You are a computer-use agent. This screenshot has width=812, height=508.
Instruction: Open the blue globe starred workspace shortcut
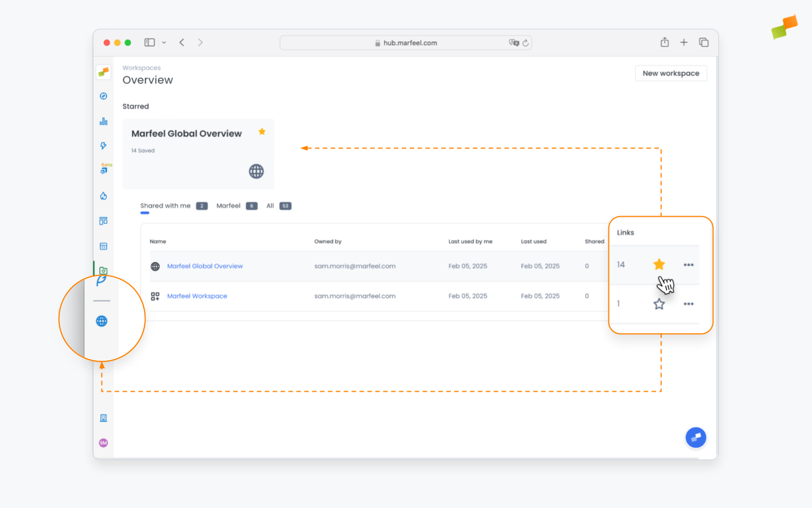coord(101,321)
